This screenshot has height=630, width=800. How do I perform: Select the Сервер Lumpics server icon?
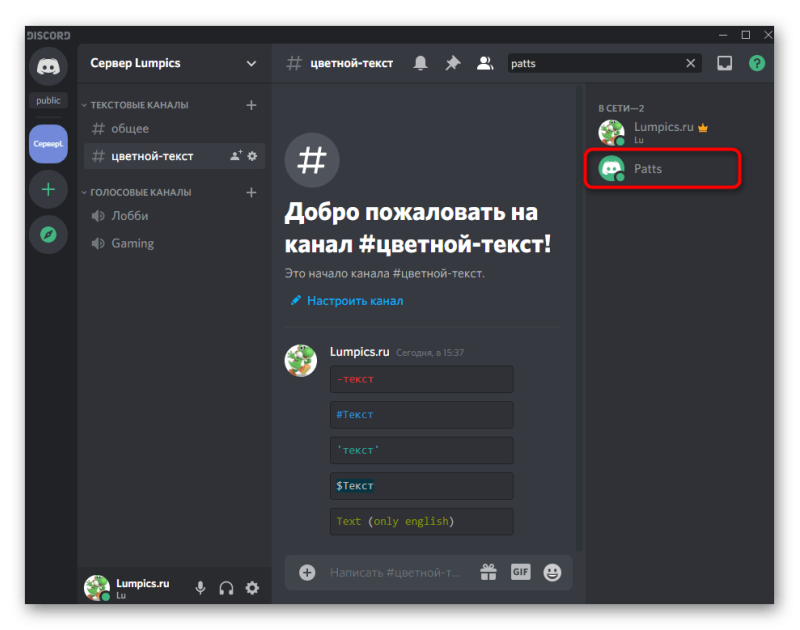(48, 144)
